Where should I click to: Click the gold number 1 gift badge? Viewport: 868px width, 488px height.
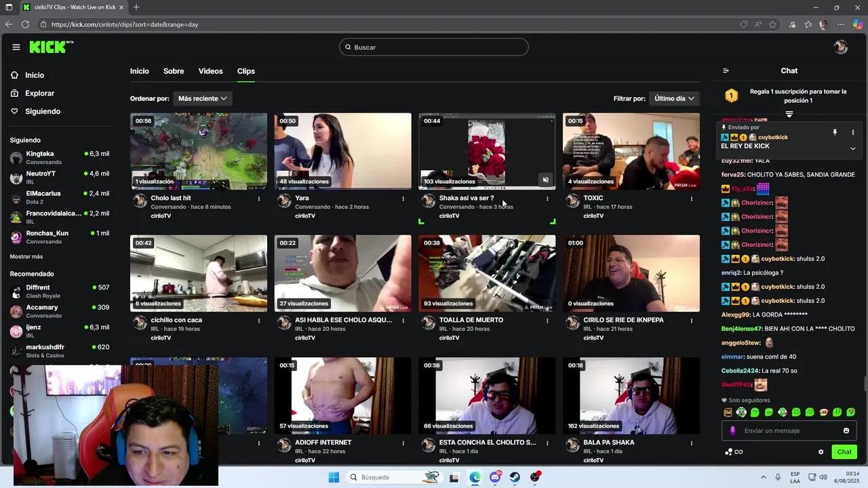click(x=731, y=96)
